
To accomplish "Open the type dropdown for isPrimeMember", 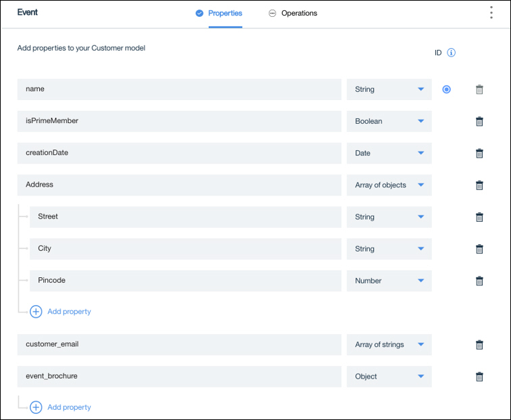I will (x=389, y=121).
